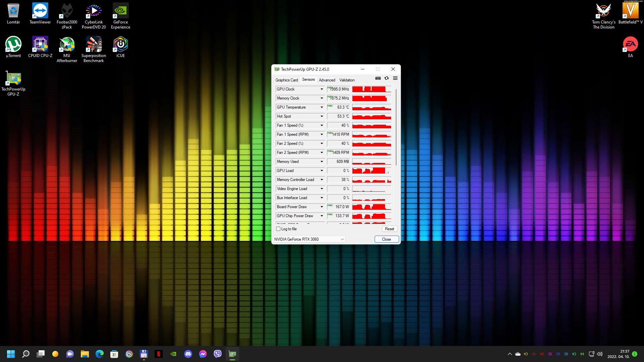Image resolution: width=644 pixels, height=362 pixels.
Task: Launch Tom Clancy's The Division shortcut
Action: 603,16
